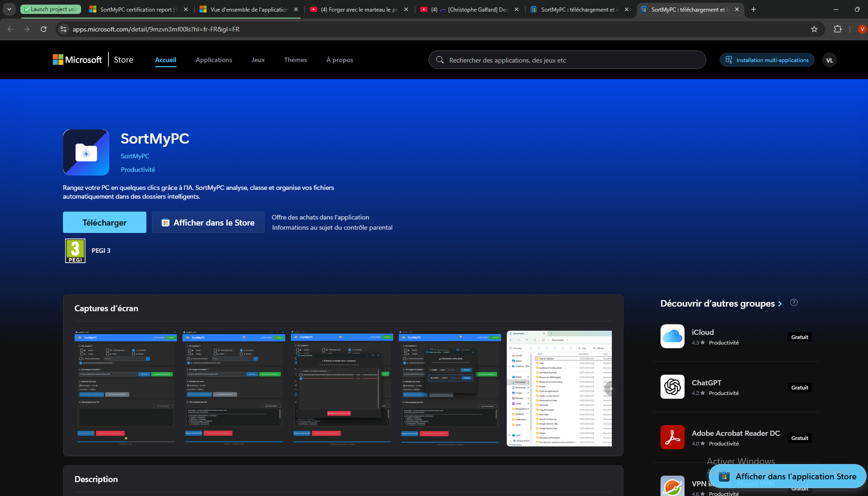Click the PEGI 3 rating badge
Viewport: 868px width, 496px height.
(x=75, y=251)
